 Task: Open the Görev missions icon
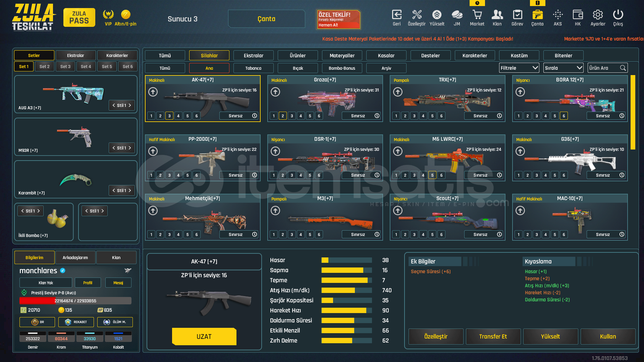[517, 15]
